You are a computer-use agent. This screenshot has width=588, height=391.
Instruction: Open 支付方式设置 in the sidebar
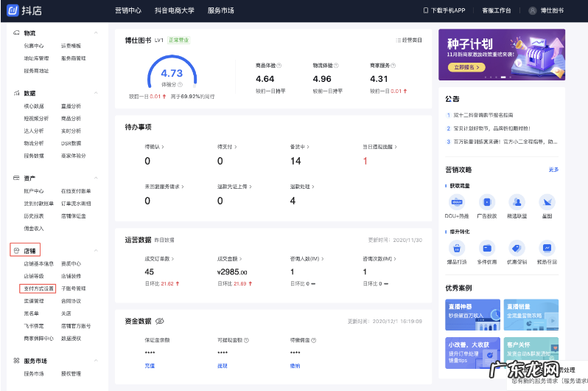[38, 288]
